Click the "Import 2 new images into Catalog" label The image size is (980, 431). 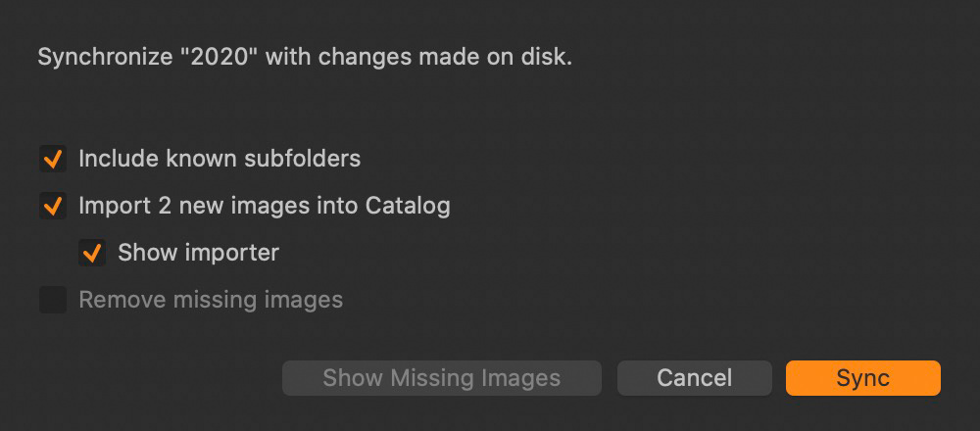(x=265, y=206)
